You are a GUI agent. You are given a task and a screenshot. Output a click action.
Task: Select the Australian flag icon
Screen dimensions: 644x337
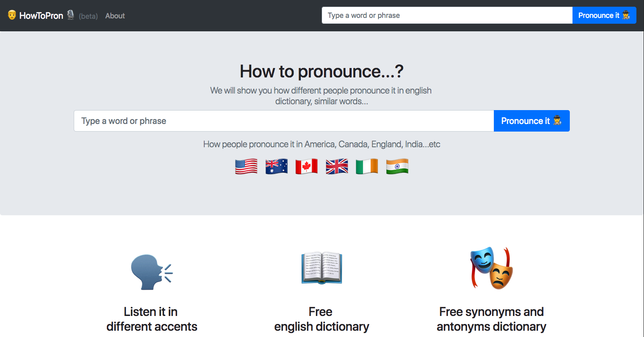pyautogui.click(x=276, y=166)
